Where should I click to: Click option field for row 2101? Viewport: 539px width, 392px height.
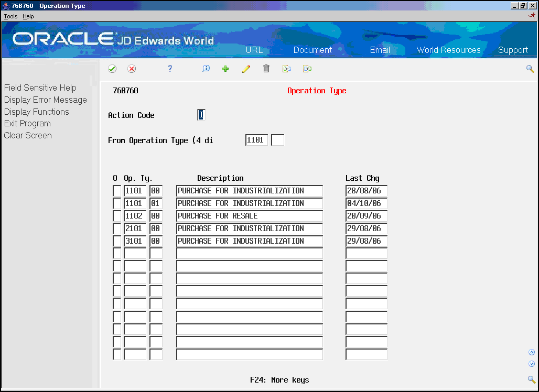click(x=117, y=228)
